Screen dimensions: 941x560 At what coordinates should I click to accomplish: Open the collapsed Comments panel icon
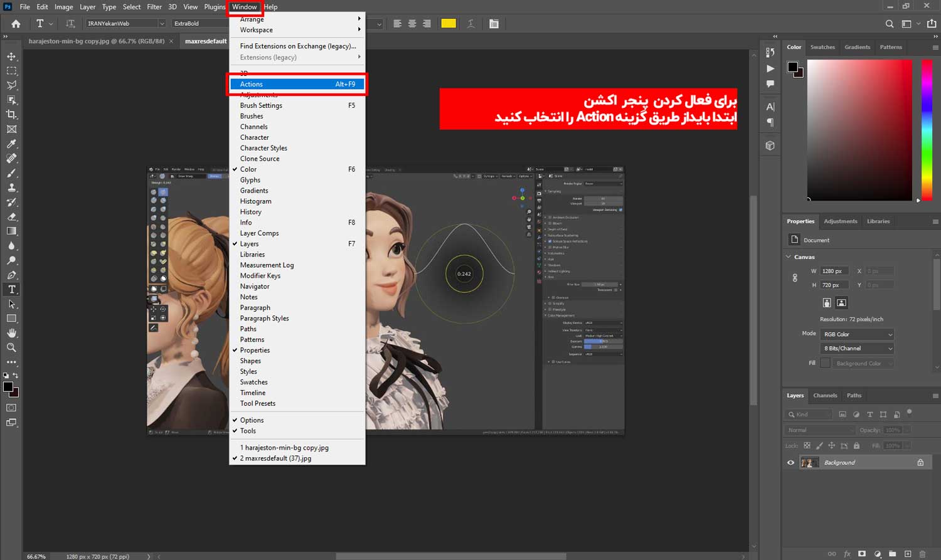point(770,84)
